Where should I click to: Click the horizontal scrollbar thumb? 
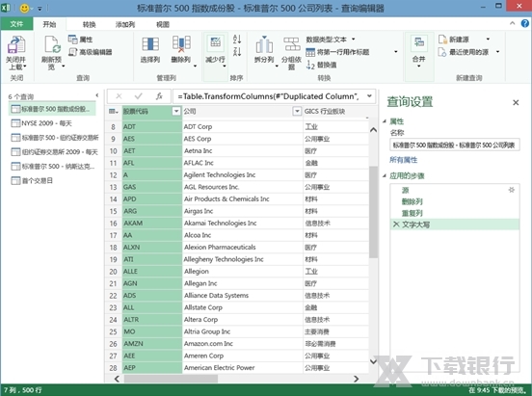click(171, 379)
